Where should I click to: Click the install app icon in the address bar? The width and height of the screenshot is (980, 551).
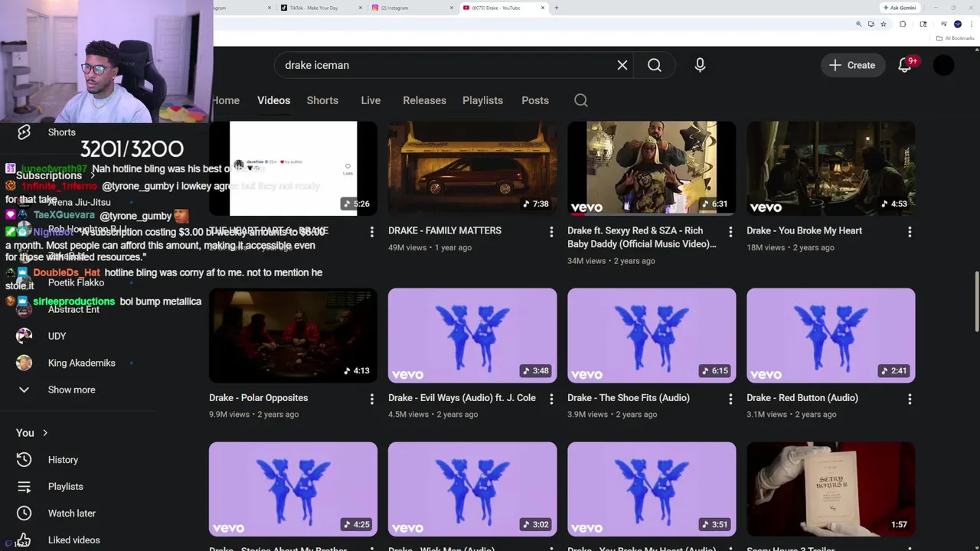(x=871, y=24)
